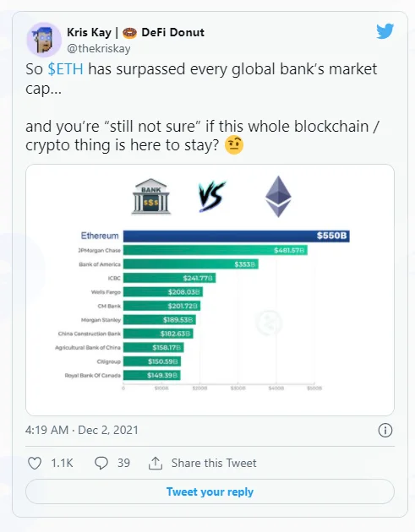This screenshot has height=532, width=415.
Task: Click the blue Ethereum $550B bar
Action: tap(237, 236)
